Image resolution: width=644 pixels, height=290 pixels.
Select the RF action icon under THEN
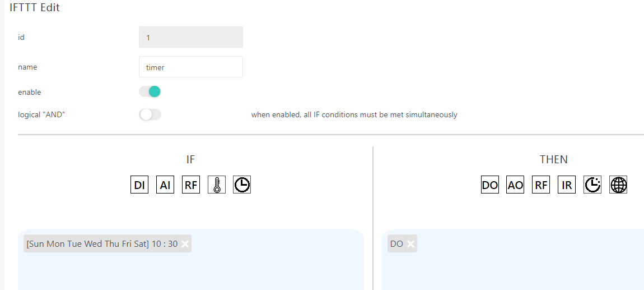pyautogui.click(x=541, y=185)
